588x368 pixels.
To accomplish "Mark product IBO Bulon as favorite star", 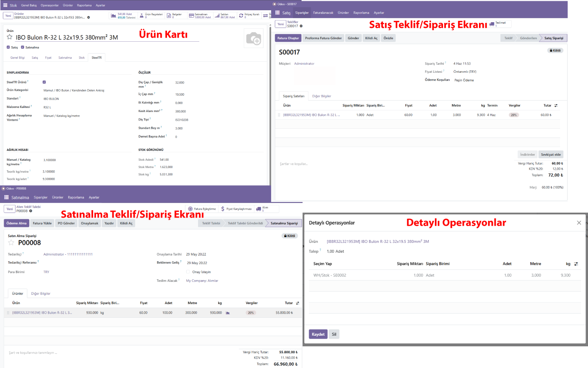I will click(9, 37).
